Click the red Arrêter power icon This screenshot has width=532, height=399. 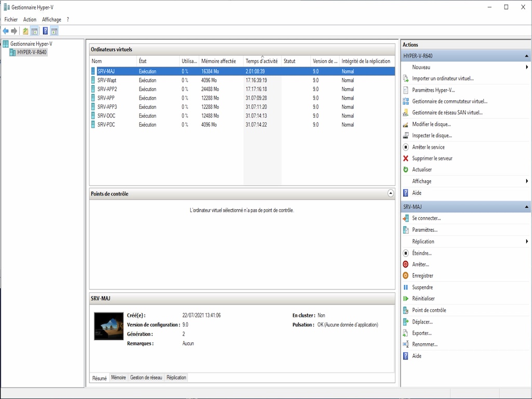pyautogui.click(x=406, y=264)
